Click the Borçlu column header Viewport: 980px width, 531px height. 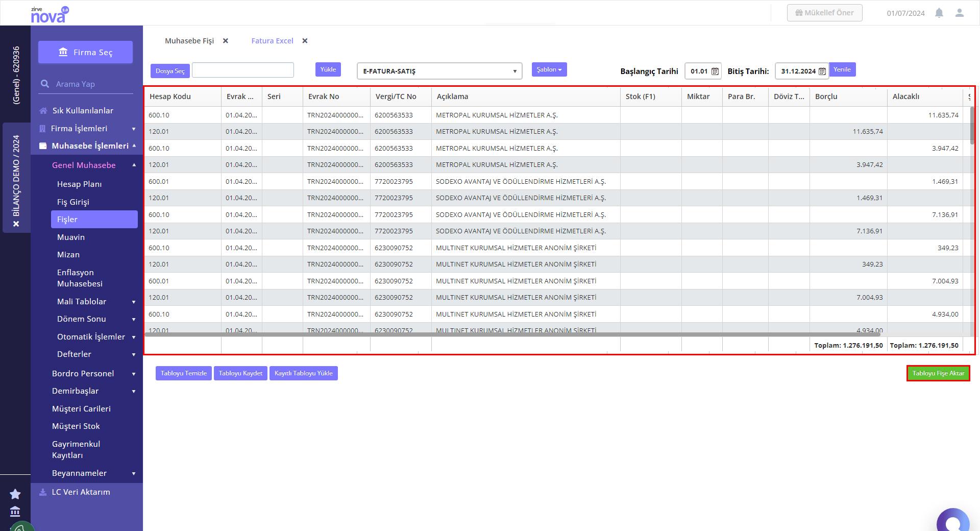pyautogui.click(x=848, y=96)
